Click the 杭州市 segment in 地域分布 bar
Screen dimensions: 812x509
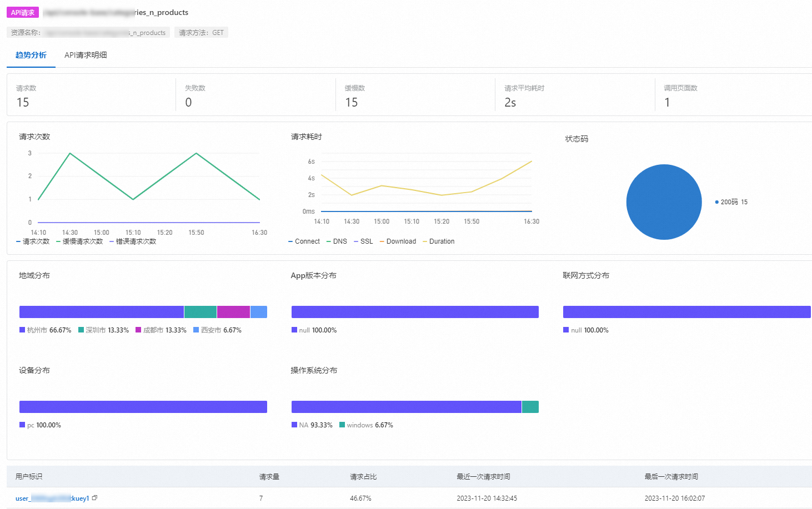pyautogui.click(x=101, y=312)
